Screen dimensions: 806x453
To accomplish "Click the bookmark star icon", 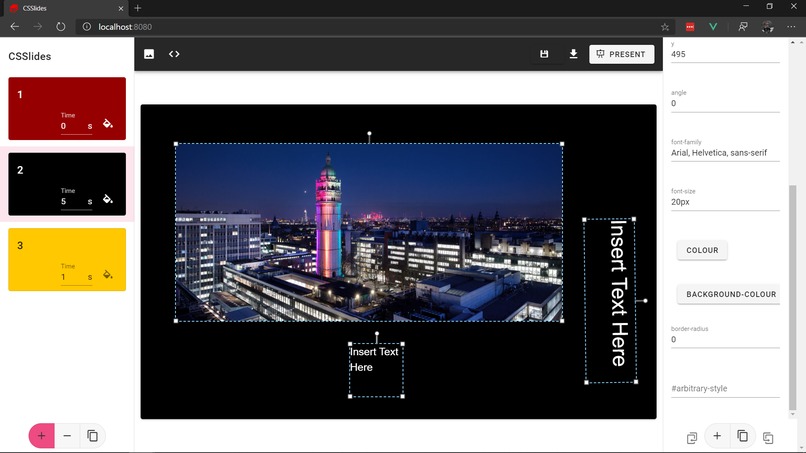I will 665,27.
